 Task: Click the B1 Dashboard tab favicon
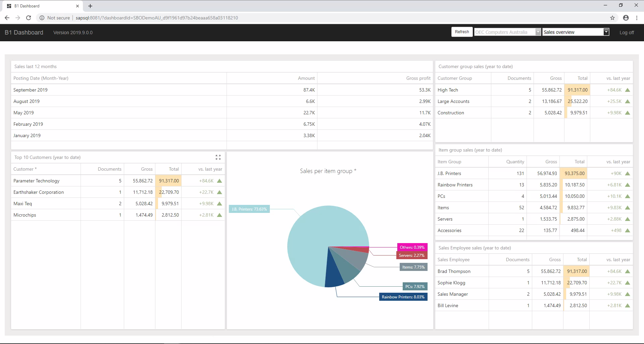pos(9,6)
